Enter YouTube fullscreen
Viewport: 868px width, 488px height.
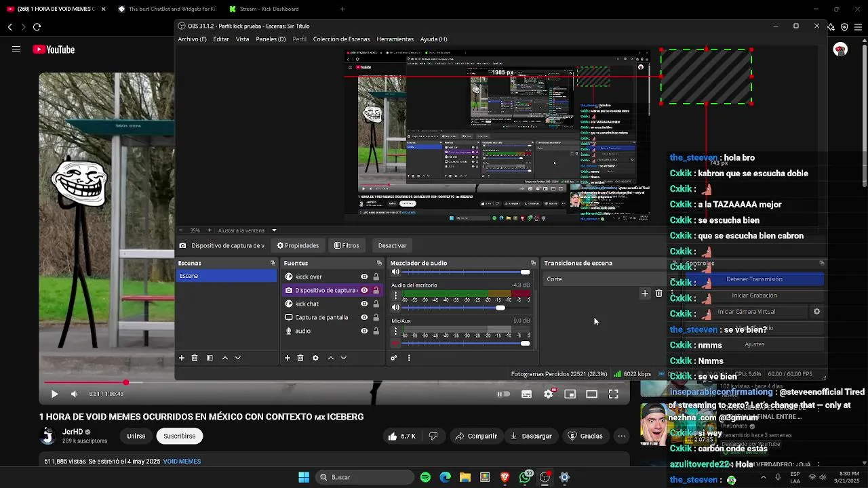click(614, 394)
